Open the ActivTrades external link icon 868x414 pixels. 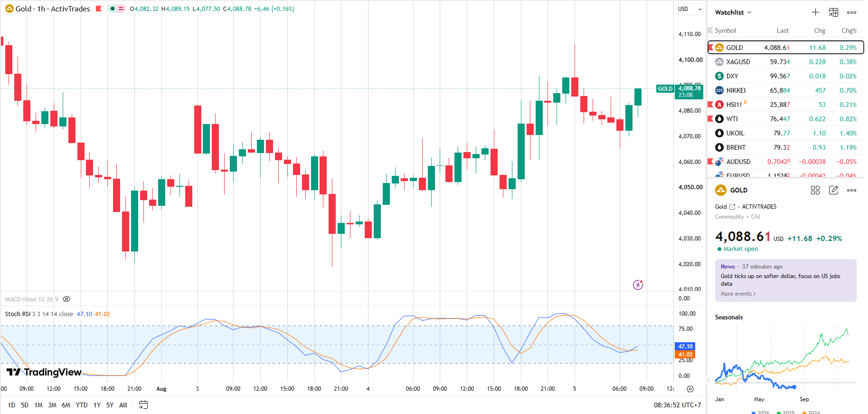click(x=732, y=207)
